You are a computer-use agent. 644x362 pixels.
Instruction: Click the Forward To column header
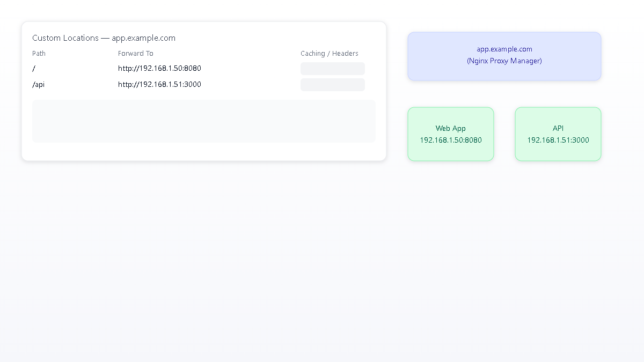135,53
